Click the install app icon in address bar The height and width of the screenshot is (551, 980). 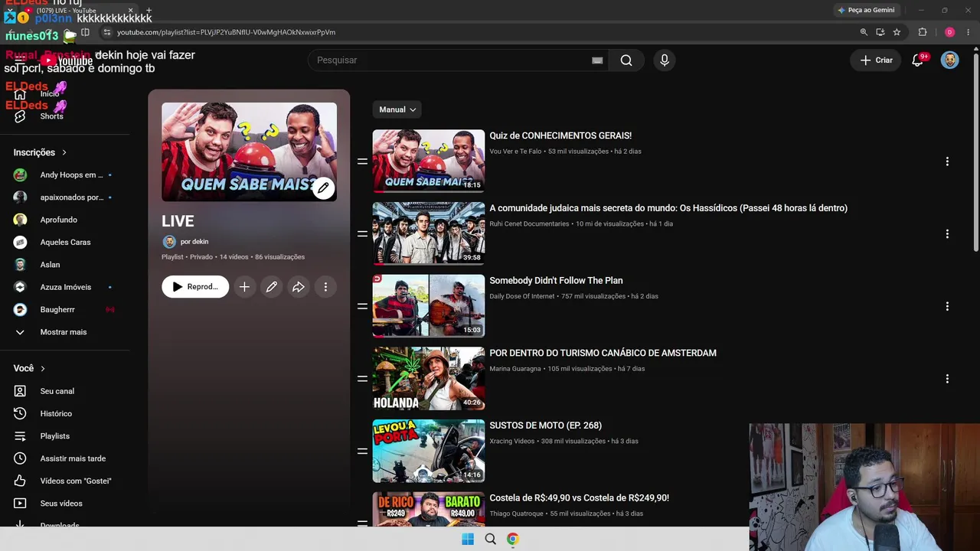point(880,32)
